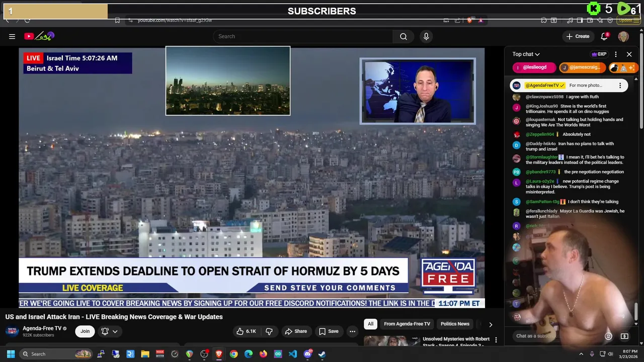This screenshot has height=362, width=644.
Task: Open Microsoft Edge from the taskbar
Action: point(249,354)
